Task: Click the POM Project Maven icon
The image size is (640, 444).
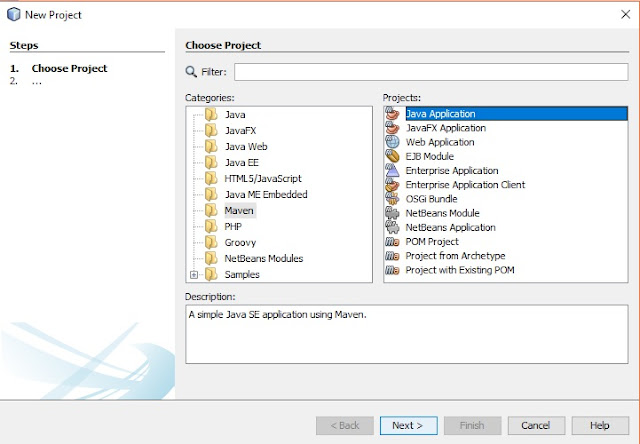Action: pos(392,242)
